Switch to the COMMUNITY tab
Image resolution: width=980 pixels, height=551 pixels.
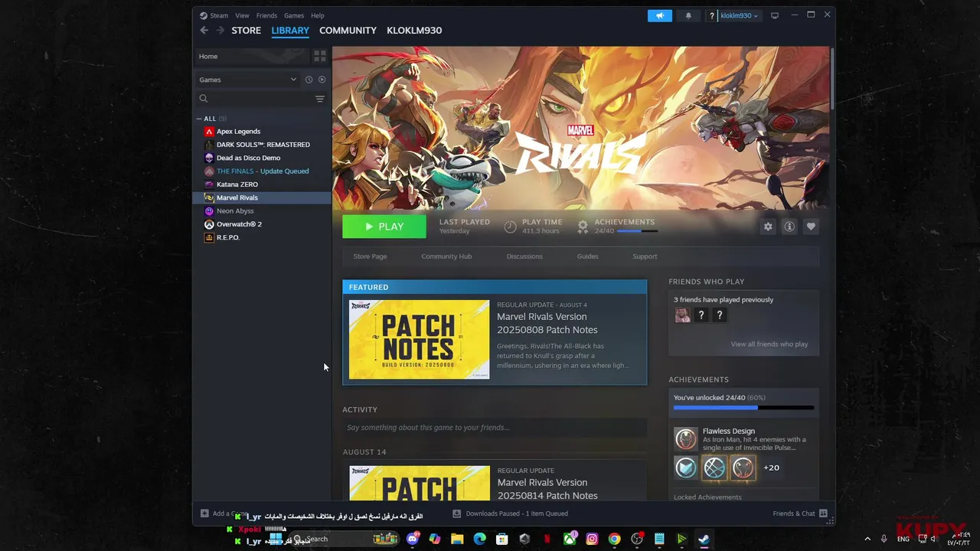tap(348, 31)
